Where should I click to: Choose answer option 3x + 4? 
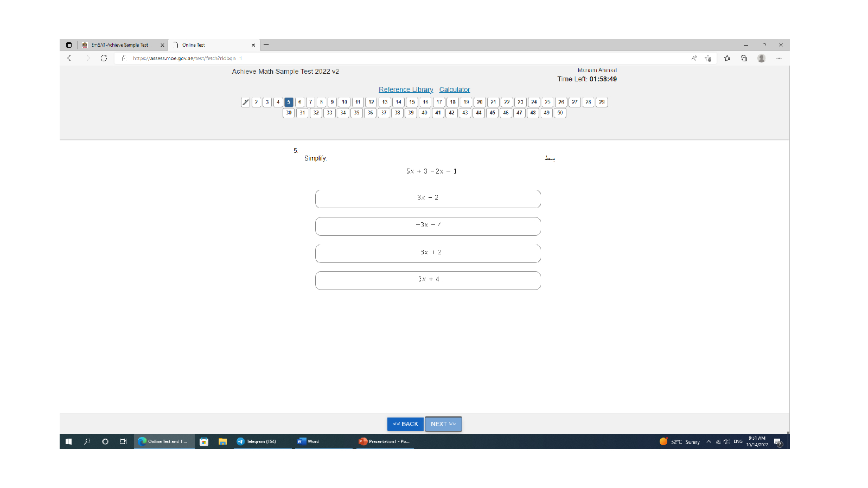427,280
